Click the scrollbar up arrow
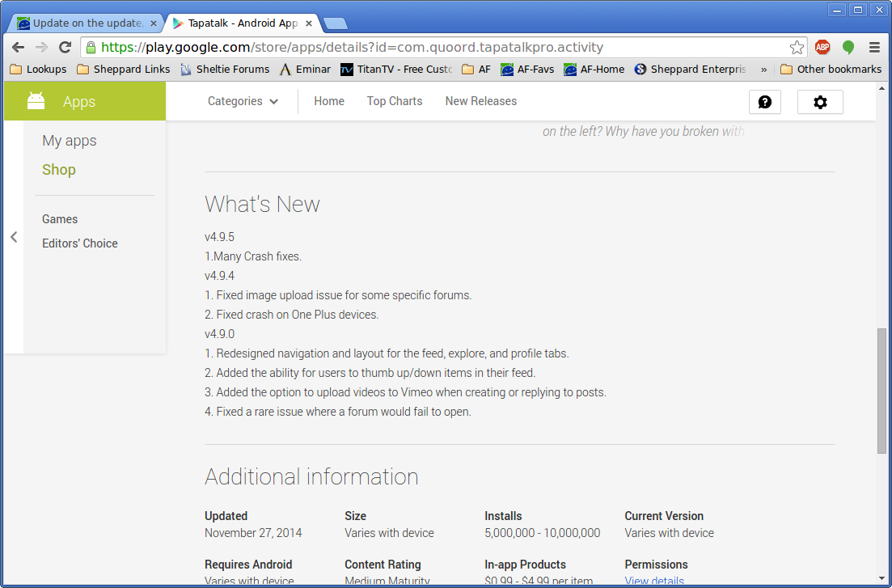 pyautogui.click(x=881, y=88)
